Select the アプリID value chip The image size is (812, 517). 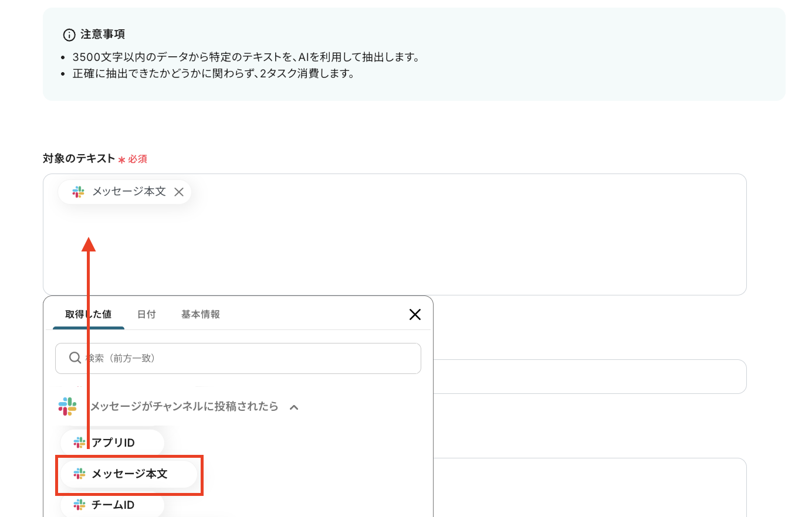[112, 443]
